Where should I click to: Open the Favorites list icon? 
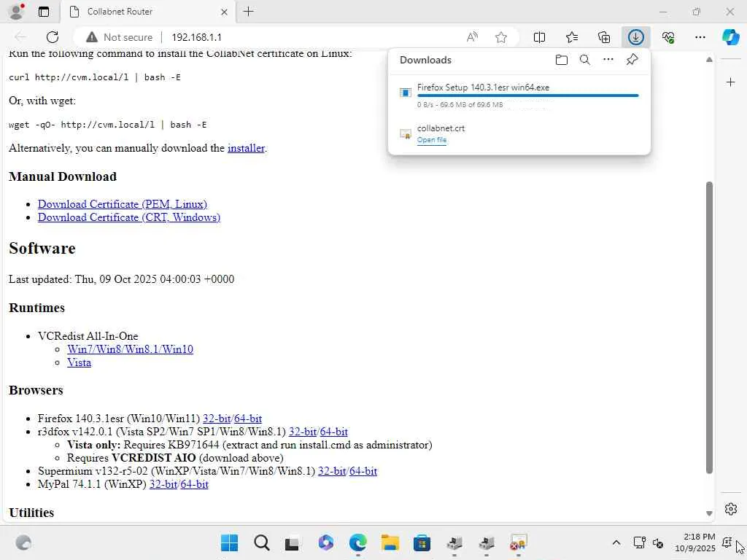point(572,37)
